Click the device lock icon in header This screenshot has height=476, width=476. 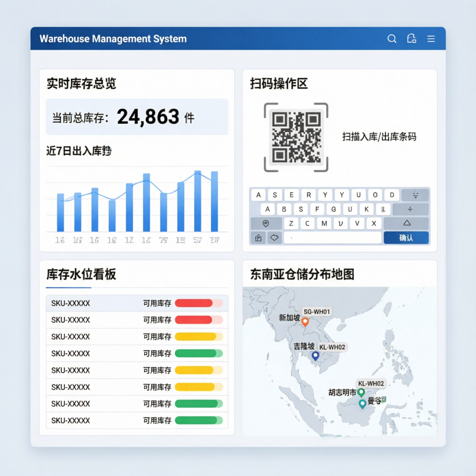tap(411, 39)
